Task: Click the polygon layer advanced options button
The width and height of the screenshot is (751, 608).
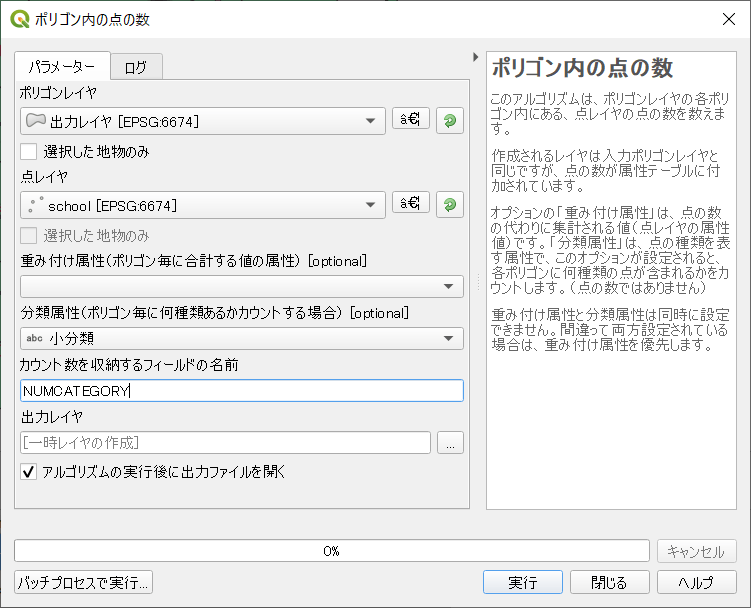Action: click(410, 118)
